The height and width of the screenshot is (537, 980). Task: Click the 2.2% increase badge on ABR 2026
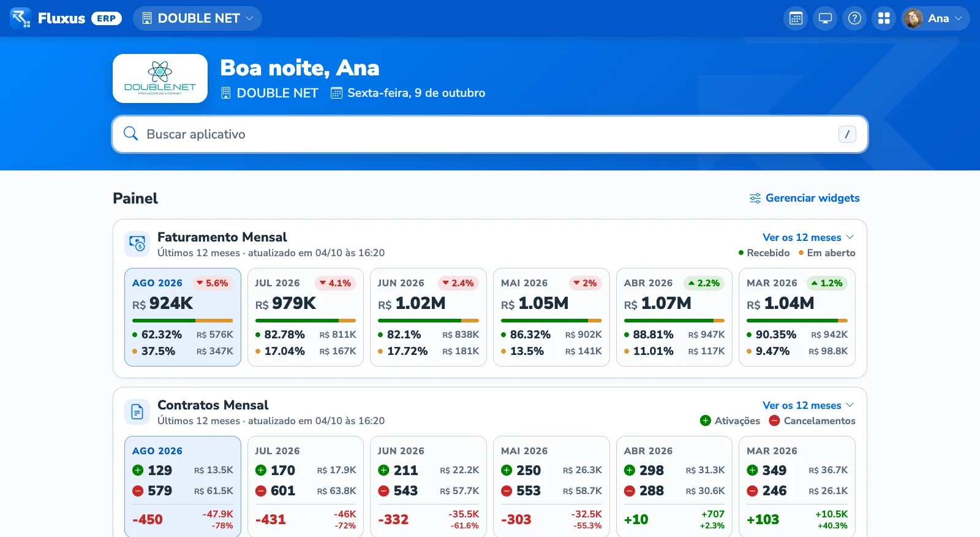[704, 283]
